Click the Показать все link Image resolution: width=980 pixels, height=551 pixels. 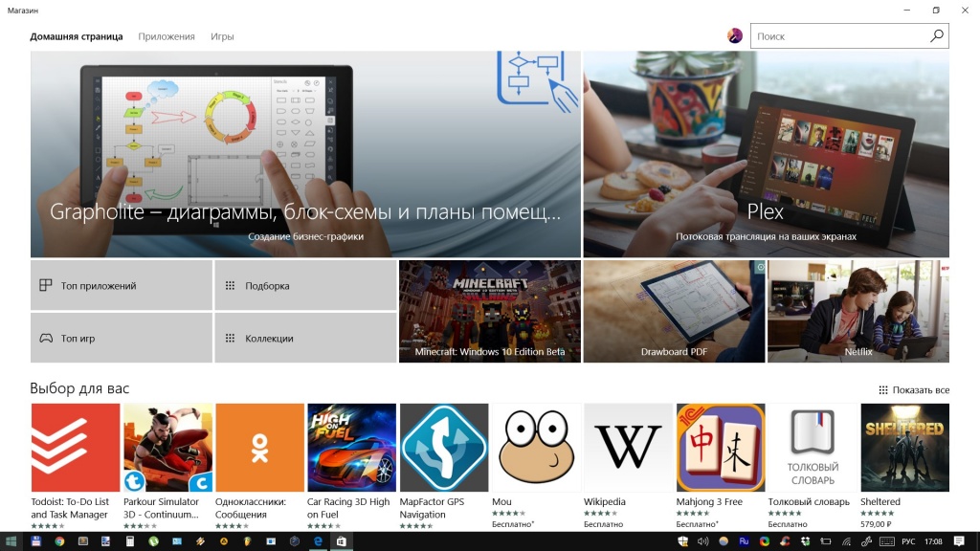point(914,390)
